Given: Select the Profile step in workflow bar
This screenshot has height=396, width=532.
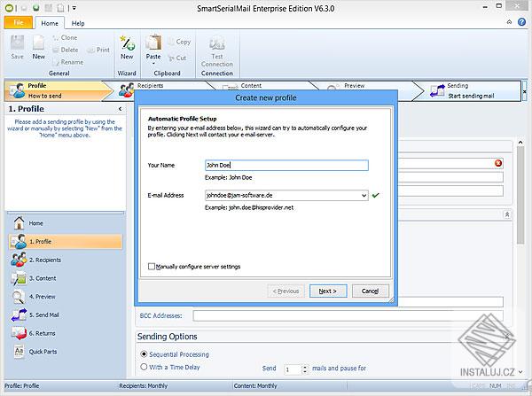Looking at the screenshot, I should click(58, 91).
